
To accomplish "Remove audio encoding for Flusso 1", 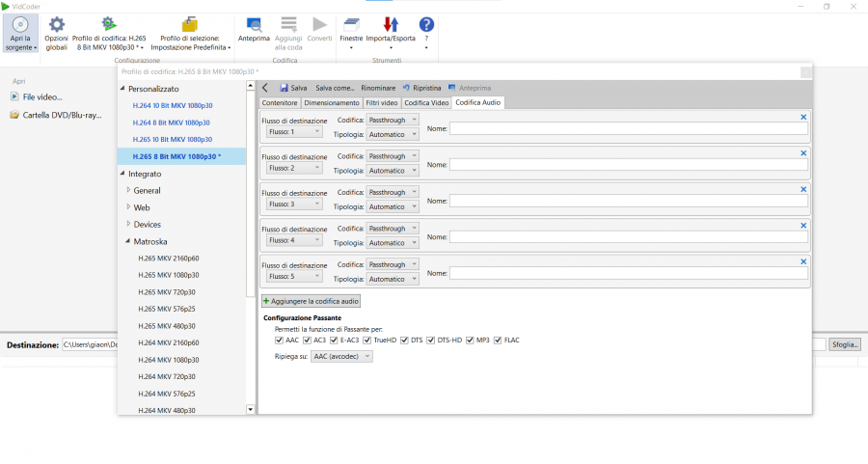I will [x=803, y=117].
